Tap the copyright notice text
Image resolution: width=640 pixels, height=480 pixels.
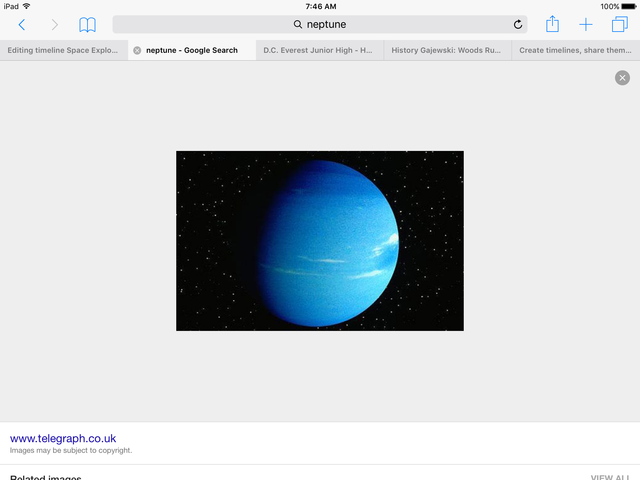71,450
